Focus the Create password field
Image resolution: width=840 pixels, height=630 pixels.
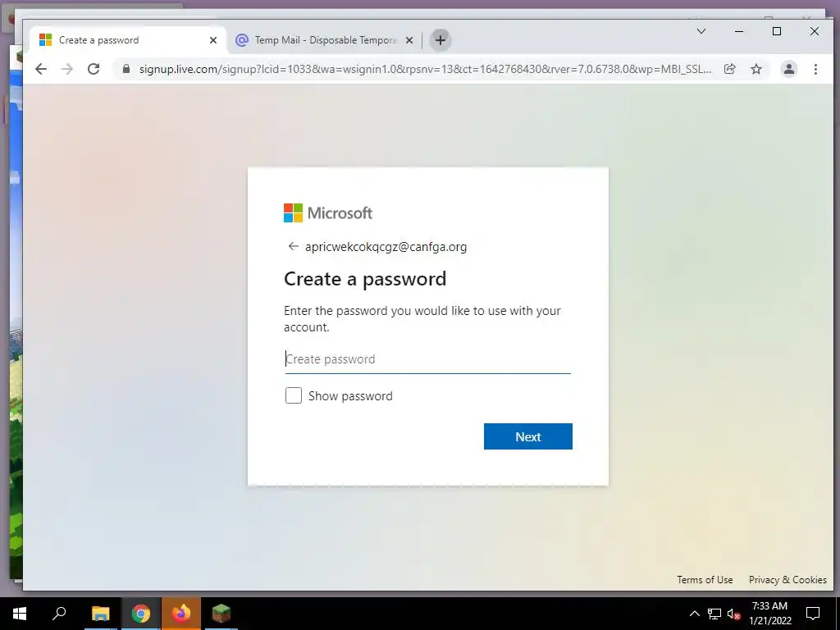pos(427,359)
